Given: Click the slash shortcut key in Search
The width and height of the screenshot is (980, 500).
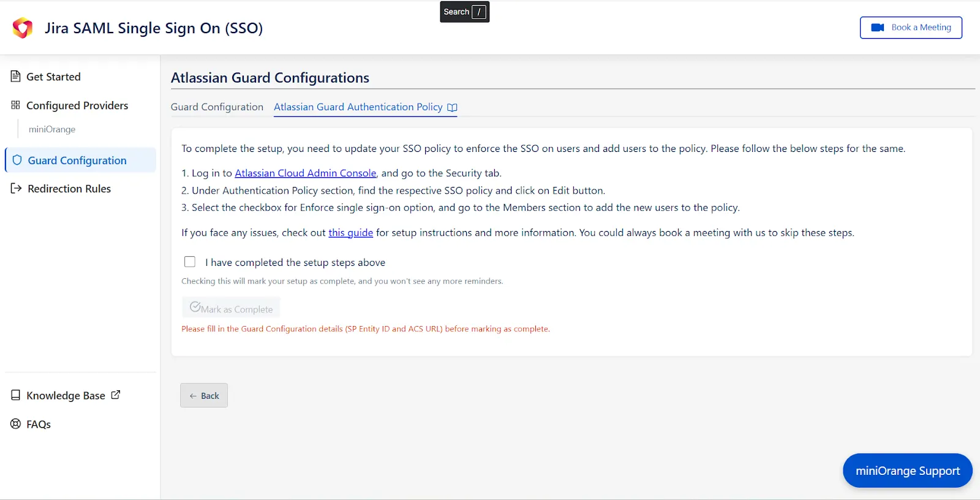Looking at the screenshot, I should (479, 12).
